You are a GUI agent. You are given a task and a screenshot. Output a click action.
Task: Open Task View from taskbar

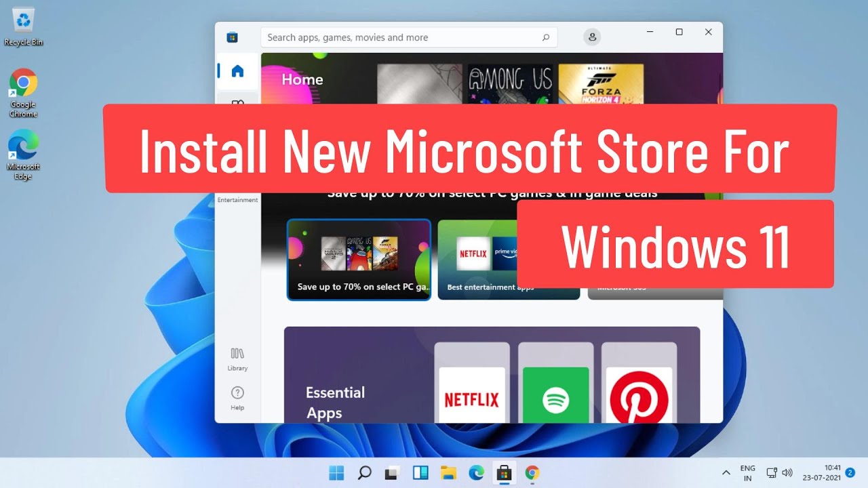point(392,472)
